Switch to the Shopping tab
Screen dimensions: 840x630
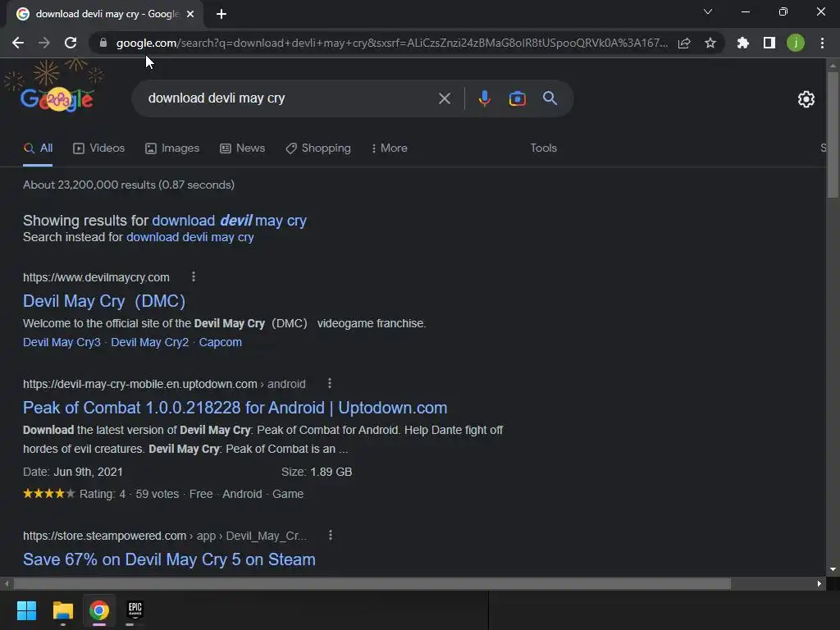point(318,148)
